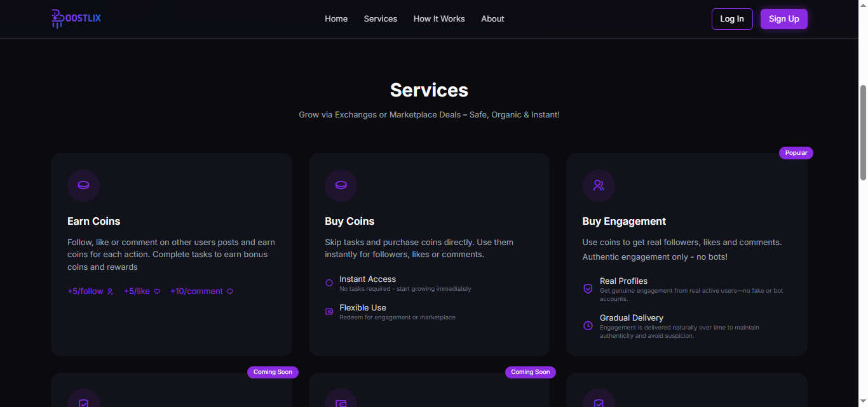Image resolution: width=868 pixels, height=407 pixels.
Task: Click the Earn Coins card coin icon
Action: [x=83, y=185]
